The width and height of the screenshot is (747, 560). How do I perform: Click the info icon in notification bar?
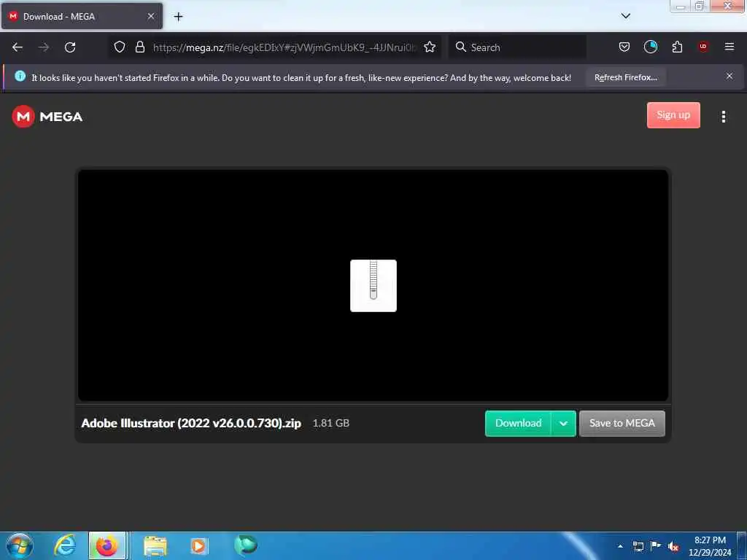pyautogui.click(x=20, y=76)
